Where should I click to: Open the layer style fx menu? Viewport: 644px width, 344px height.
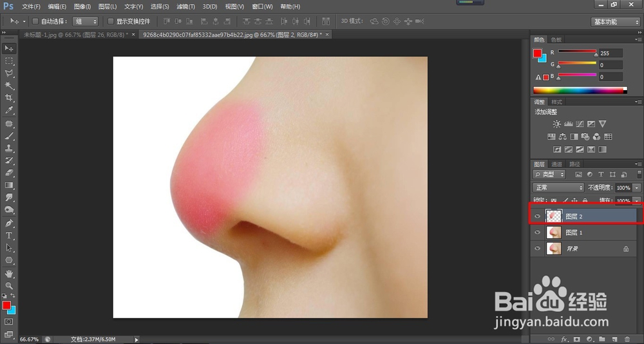(564, 339)
